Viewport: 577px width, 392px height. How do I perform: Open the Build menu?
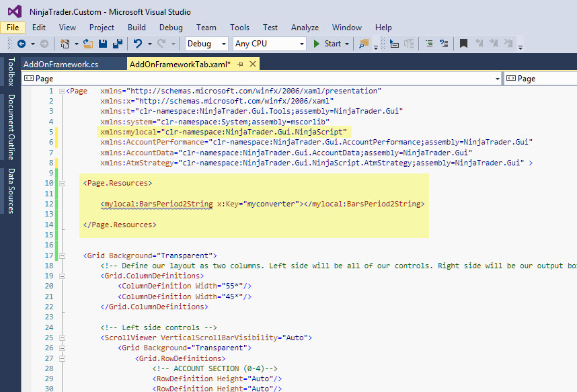point(137,28)
